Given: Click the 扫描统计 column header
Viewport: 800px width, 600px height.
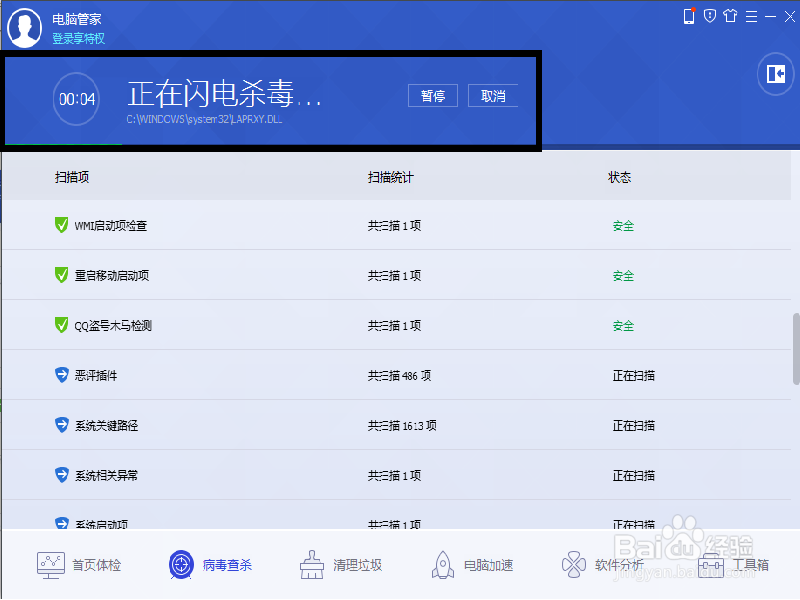Looking at the screenshot, I should 391,177.
